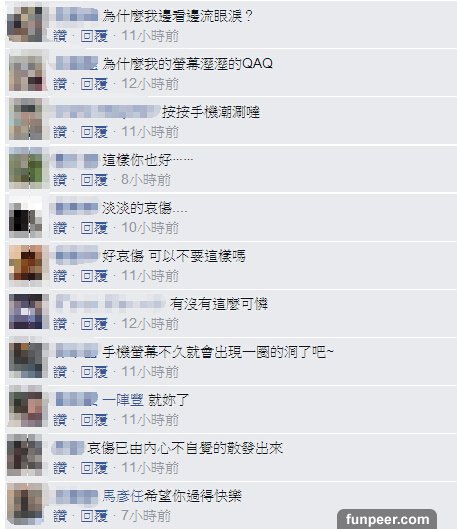Click avatar beside 為什麼我邊看邊流眼淚 comment

click(x=25, y=23)
